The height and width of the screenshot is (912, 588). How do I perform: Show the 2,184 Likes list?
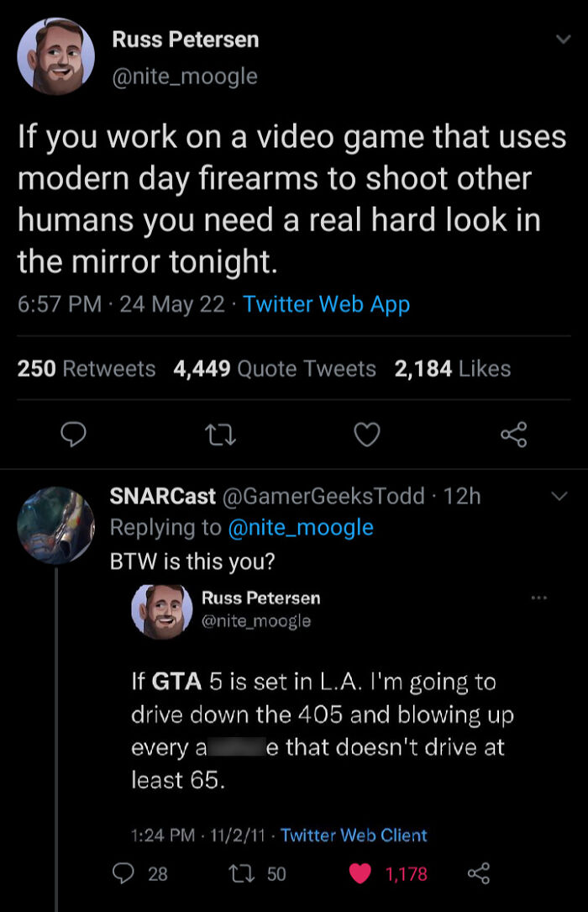[x=452, y=368]
